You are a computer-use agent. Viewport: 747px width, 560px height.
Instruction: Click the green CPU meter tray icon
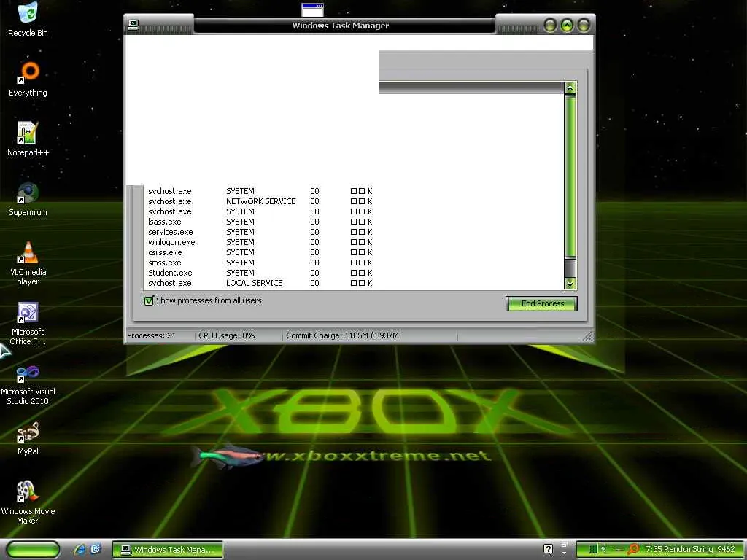coord(593,549)
